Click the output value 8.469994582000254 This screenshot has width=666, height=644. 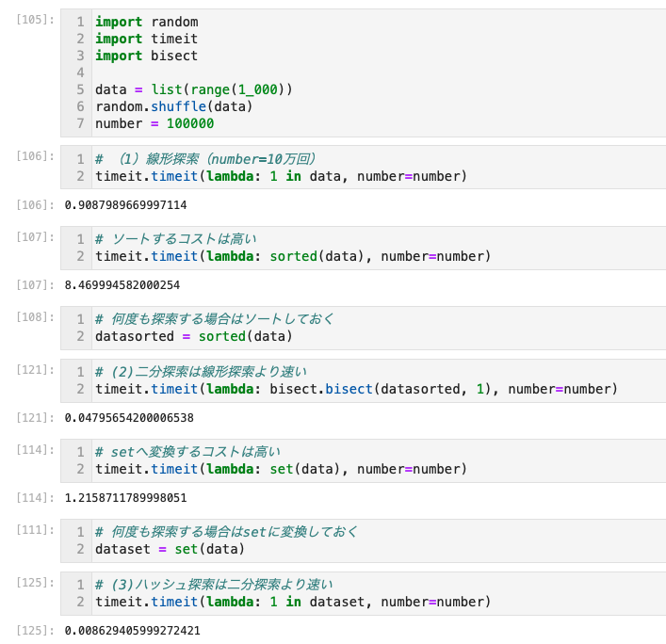pyautogui.click(x=122, y=284)
